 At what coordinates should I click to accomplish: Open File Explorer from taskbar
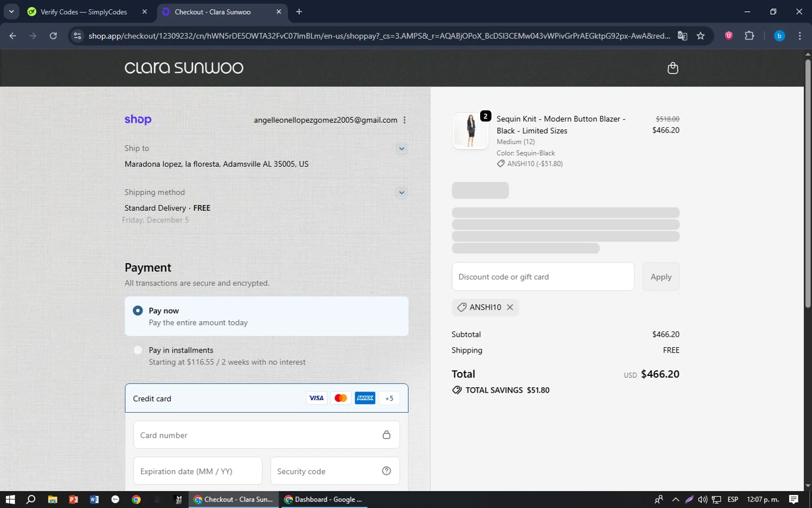(x=53, y=499)
